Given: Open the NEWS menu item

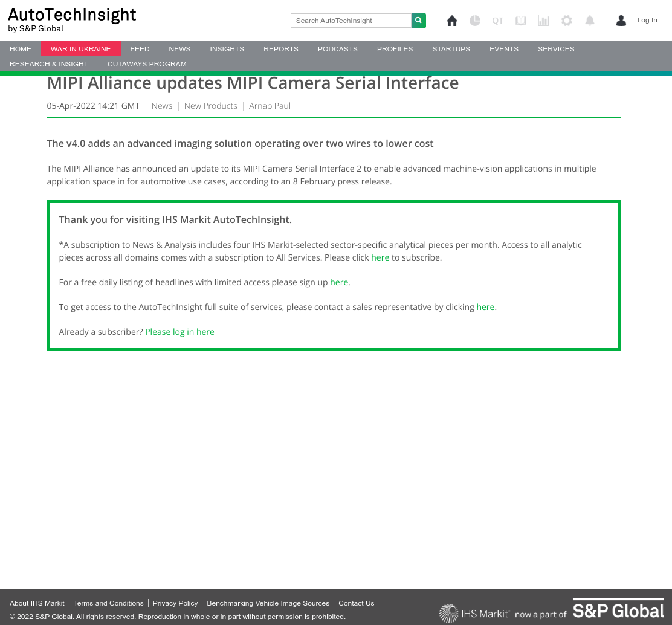Looking at the screenshot, I should pos(179,49).
